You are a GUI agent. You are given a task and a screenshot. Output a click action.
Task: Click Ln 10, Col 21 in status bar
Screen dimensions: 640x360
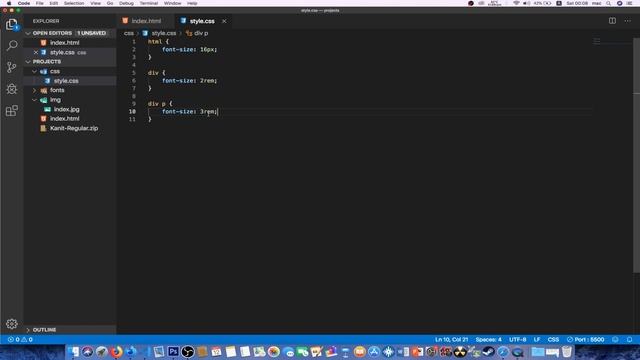point(451,340)
